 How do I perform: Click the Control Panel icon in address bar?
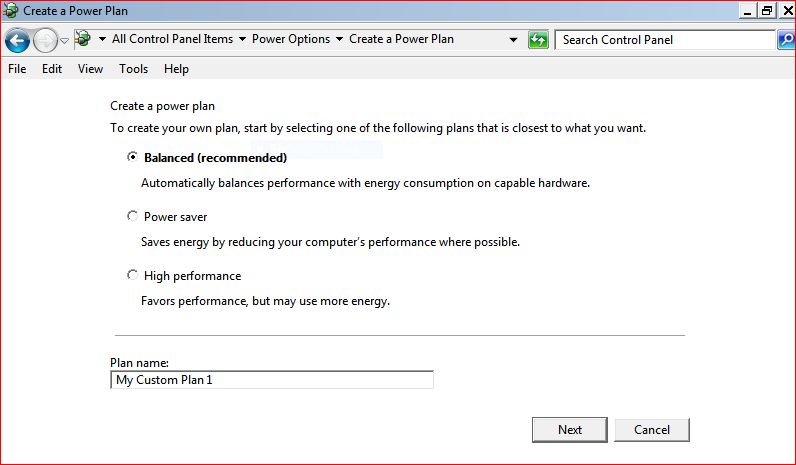coord(83,39)
